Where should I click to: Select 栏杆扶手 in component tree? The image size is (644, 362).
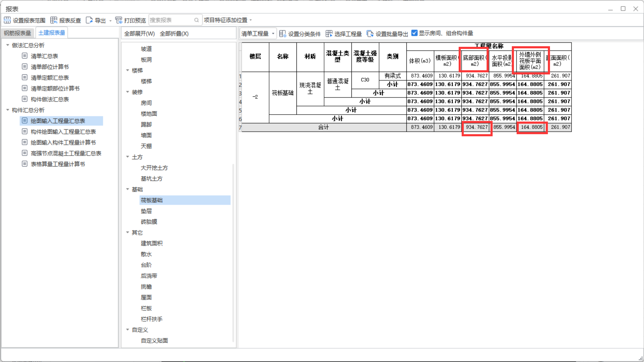(152, 319)
